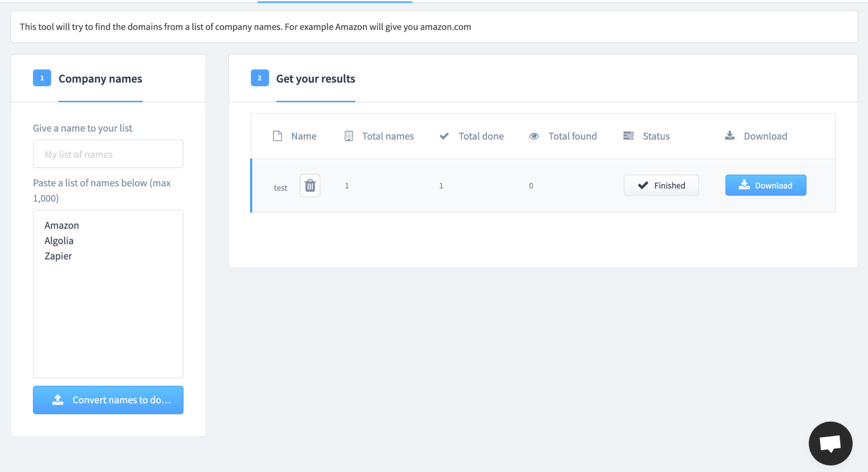This screenshot has height=472, width=868.
Task: Click inside the company names text area
Action: point(108,316)
